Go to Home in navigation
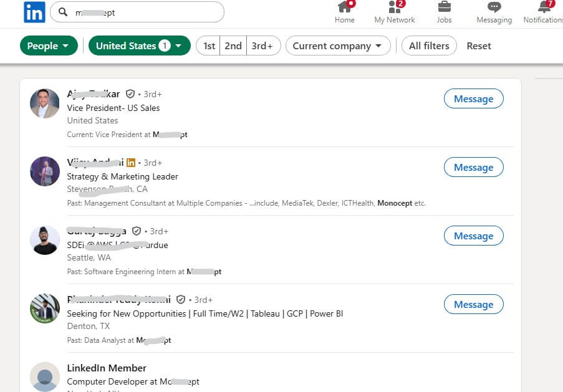This screenshot has height=392, width=563. 345,12
